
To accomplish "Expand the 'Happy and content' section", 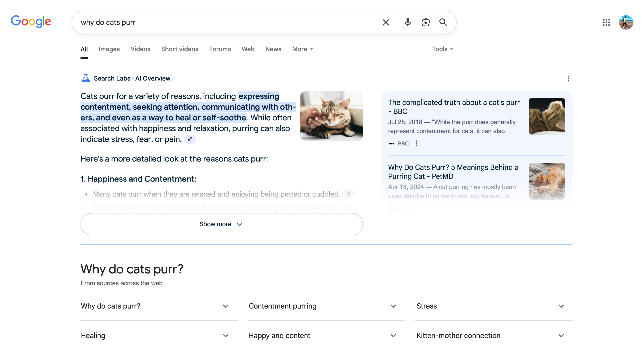I will coord(326,336).
